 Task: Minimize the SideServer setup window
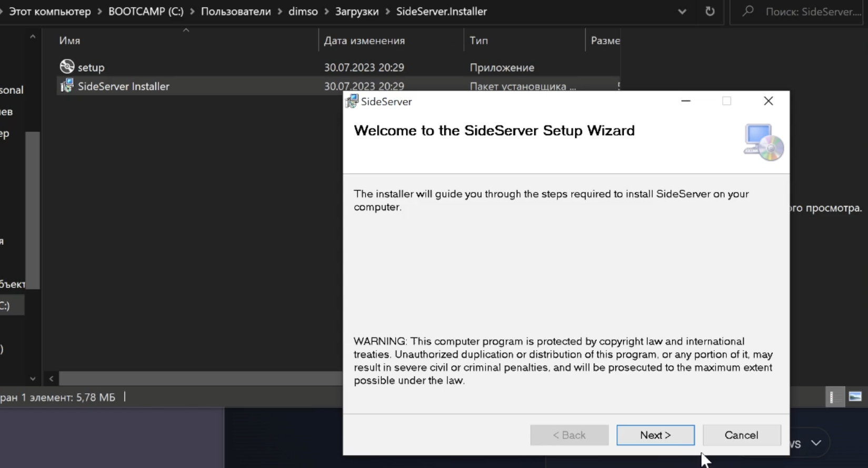click(x=685, y=101)
